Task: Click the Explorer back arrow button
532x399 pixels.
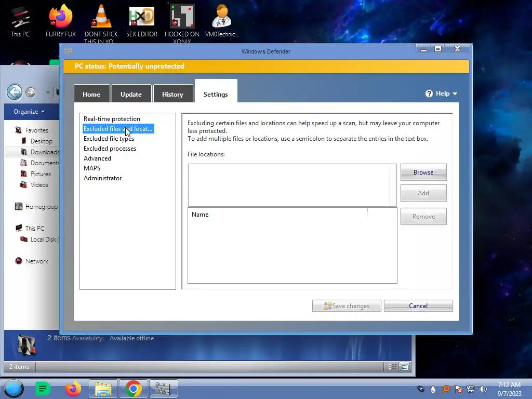Action: point(15,91)
